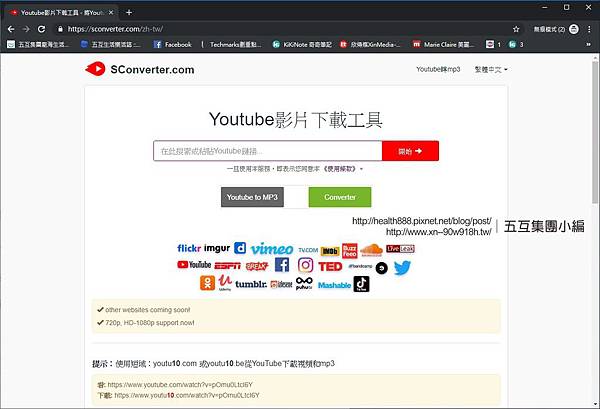
Task: Click the green Converter button
Action: click(x=340, y=197)
